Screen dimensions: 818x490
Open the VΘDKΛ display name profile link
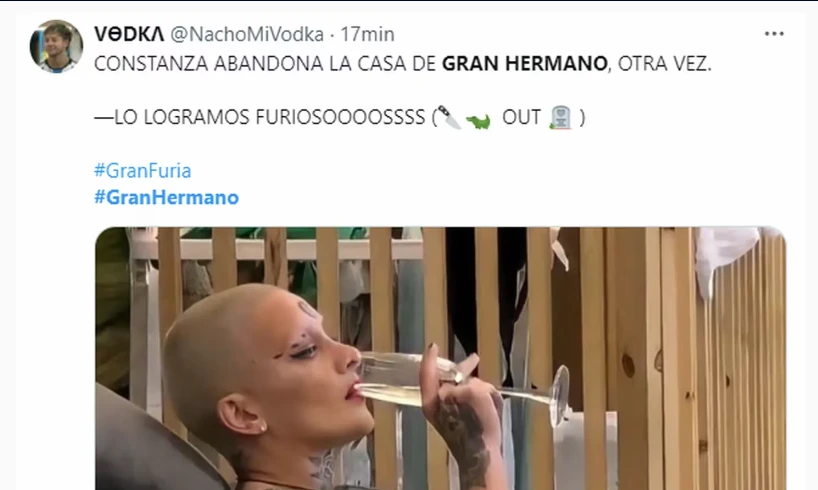(129, 34)
